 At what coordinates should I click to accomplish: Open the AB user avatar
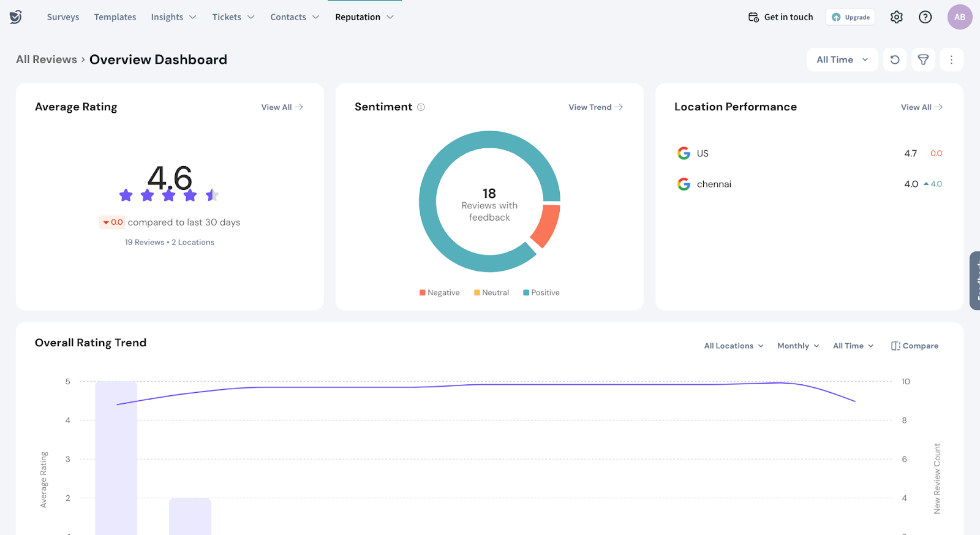[959, 17]
